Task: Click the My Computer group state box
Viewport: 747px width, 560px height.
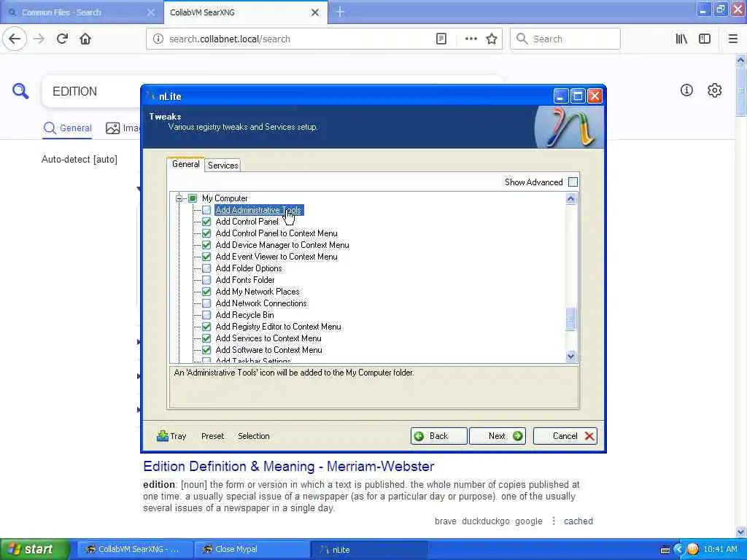Action: click(193, 198)
